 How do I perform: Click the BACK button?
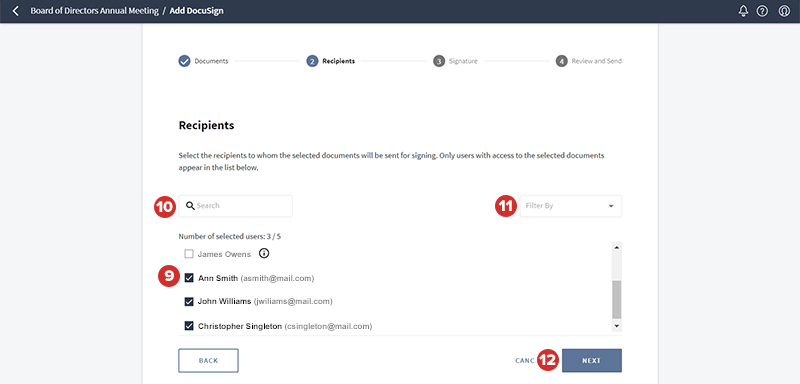[208, 361]
